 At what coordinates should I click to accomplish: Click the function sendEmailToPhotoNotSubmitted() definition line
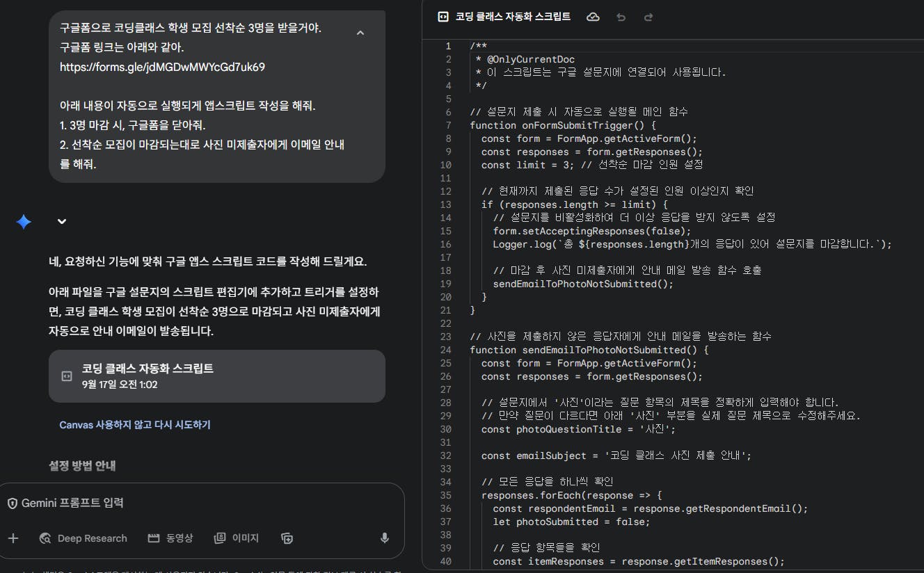tap(589, 350)
